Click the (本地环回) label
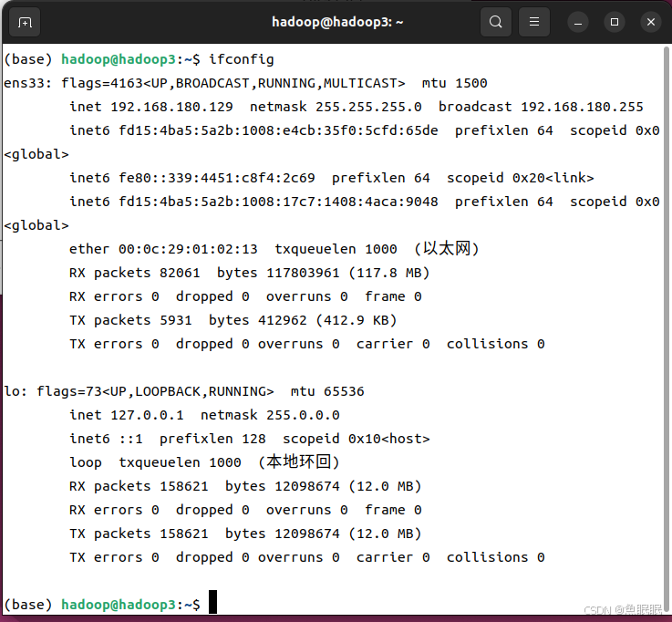The image size is (672, 622). 299,461
